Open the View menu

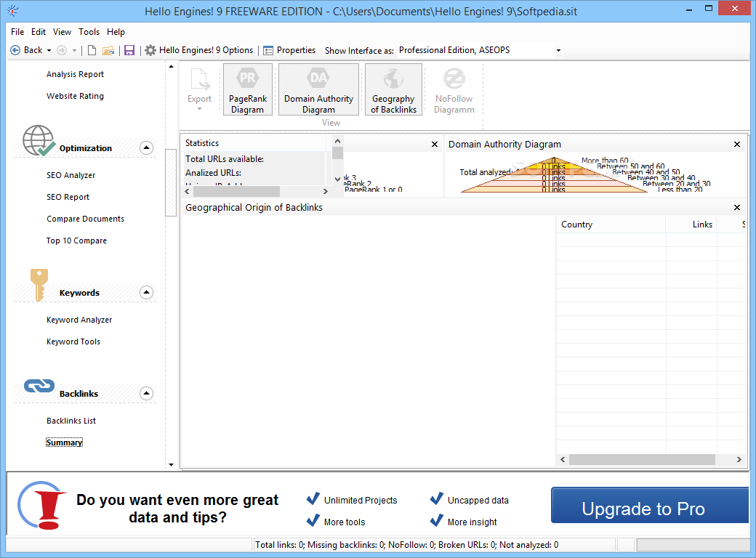[62, 32]
